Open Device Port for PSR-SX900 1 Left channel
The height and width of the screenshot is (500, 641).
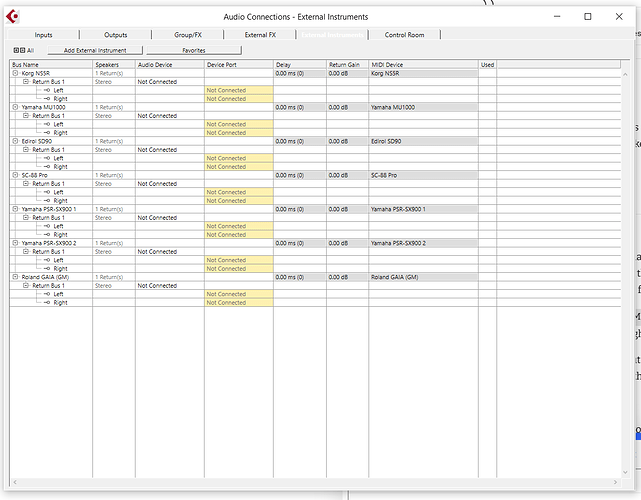[x=239, y=226]
